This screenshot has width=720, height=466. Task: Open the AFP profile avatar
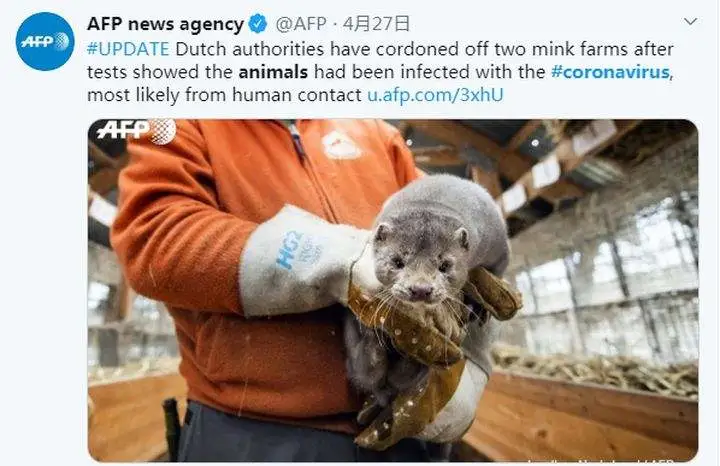(x=45, y=41)
